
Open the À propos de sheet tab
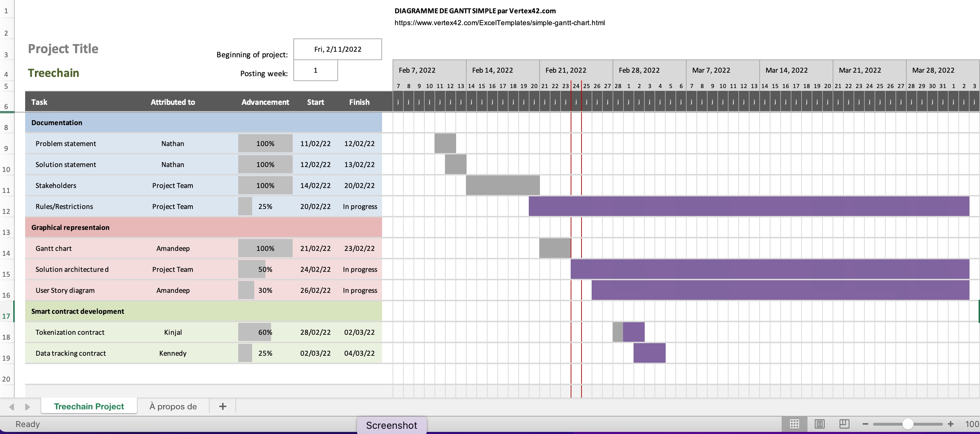point(173,406)
